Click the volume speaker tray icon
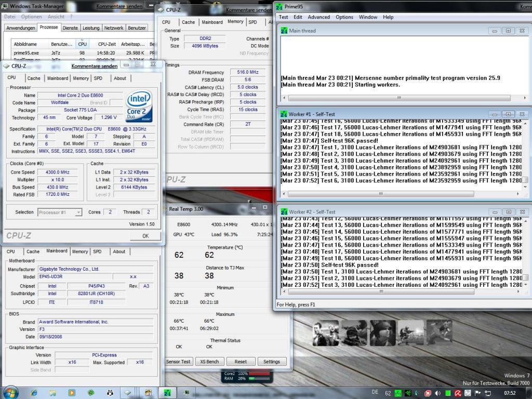Screen dimensions: 532x399 (x=437, y=393)
